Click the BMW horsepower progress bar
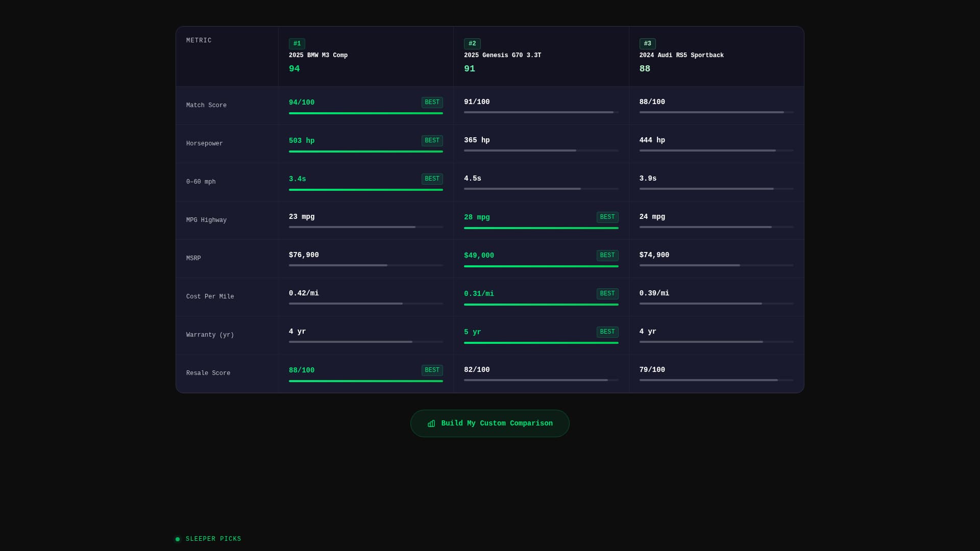Screen dimensions: 980x551 click(x=366, y=152)
